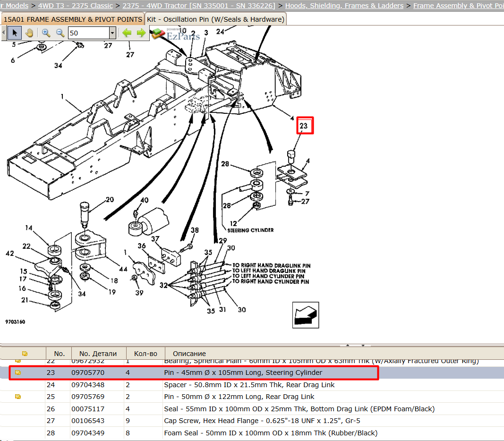The width and height of the screenshot is (504, 441).
Task: Click quantity 8 in the Foam Seal row
Action: pyautogui.click(x=128, y=433)
